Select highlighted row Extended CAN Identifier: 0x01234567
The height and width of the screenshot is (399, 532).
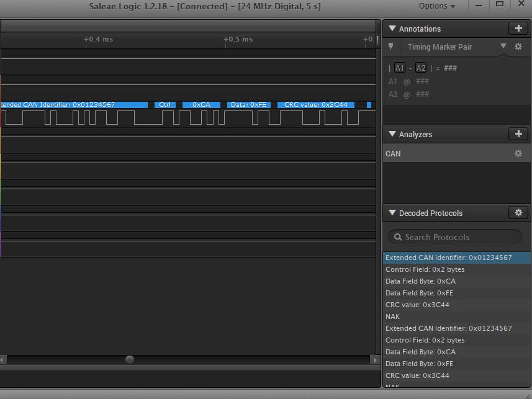(457, 258)
